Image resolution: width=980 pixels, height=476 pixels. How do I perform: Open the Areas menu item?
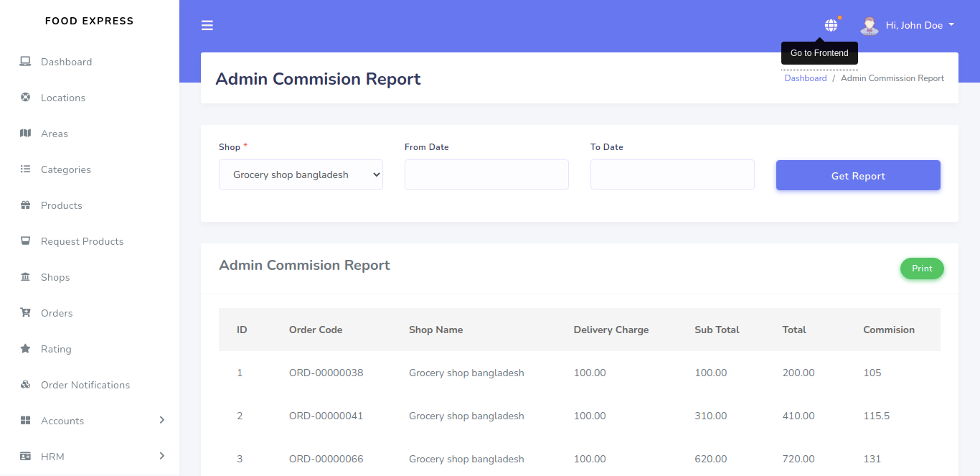point(55,134)
